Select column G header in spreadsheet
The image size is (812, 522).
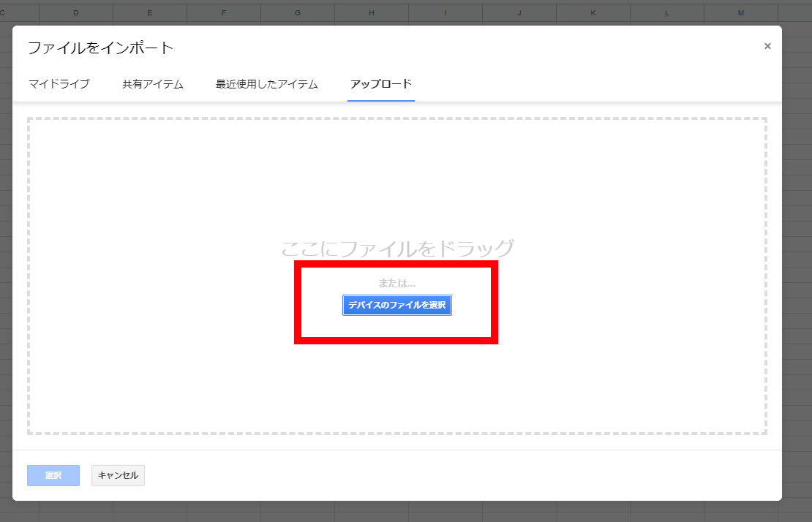tap(298, 13)
